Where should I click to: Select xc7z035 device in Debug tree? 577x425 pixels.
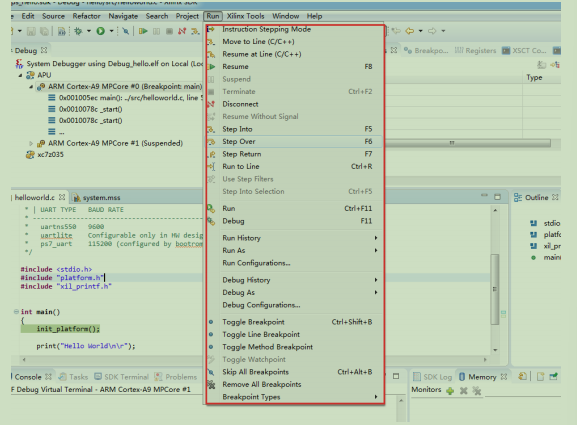pyautogui.click(x=45, y=155)
